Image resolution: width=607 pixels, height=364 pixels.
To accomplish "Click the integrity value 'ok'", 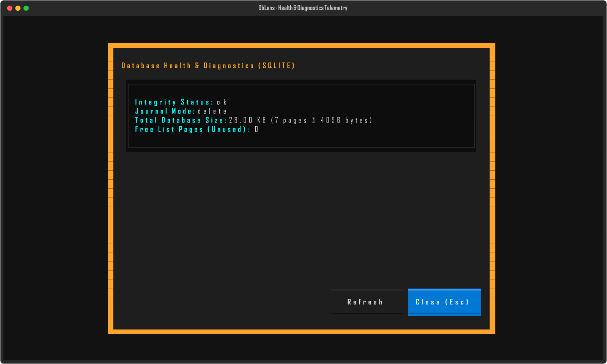I will point(222,102).
